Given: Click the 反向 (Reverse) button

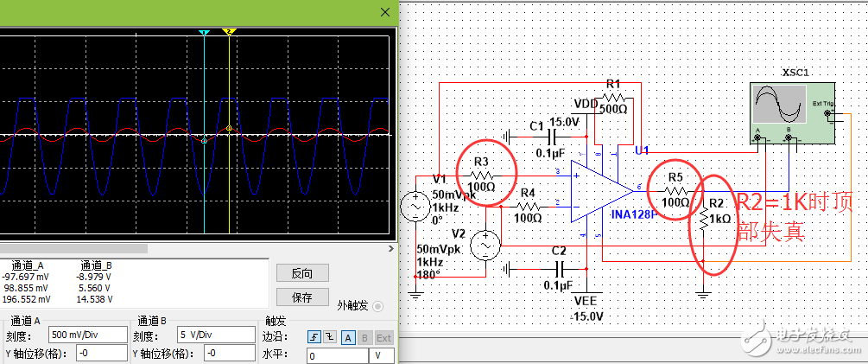Looking at the screenshot, I should point(301,273).
